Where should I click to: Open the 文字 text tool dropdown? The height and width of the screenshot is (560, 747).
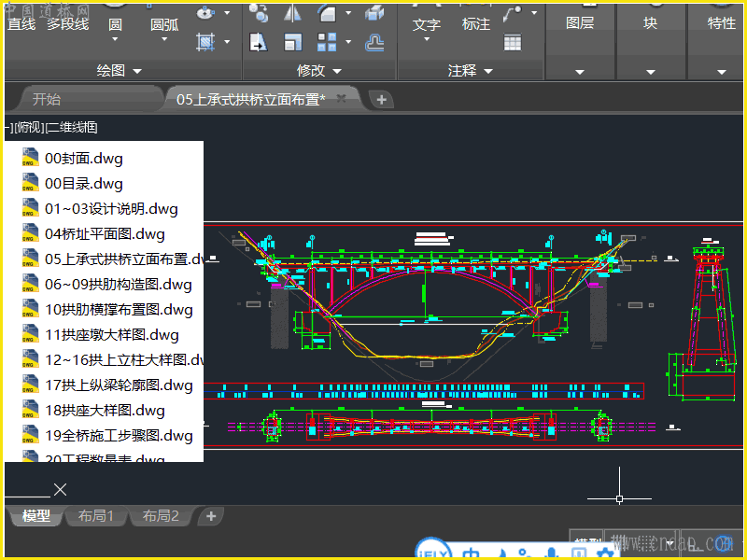click(x=427, y=39)
